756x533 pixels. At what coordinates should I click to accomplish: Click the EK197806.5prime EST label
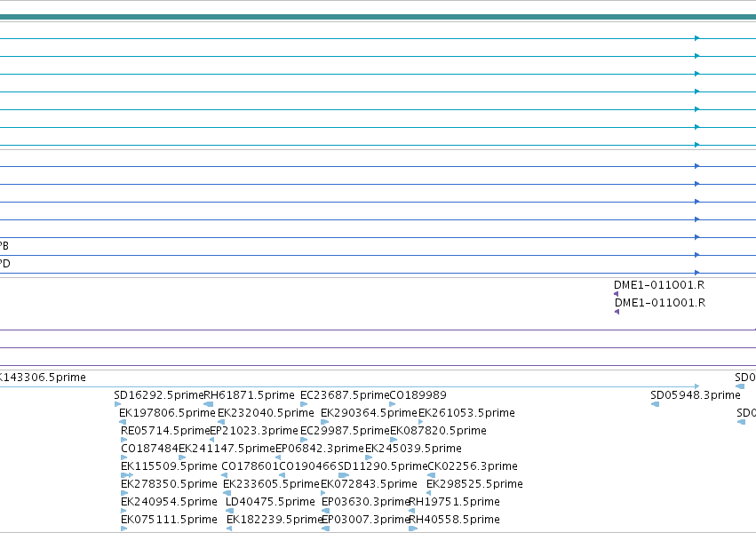[x=167, y=413]
